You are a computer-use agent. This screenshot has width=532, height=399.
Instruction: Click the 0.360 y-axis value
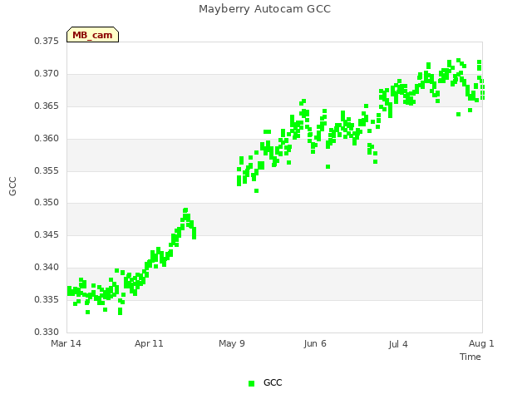(x=47, y=139)
